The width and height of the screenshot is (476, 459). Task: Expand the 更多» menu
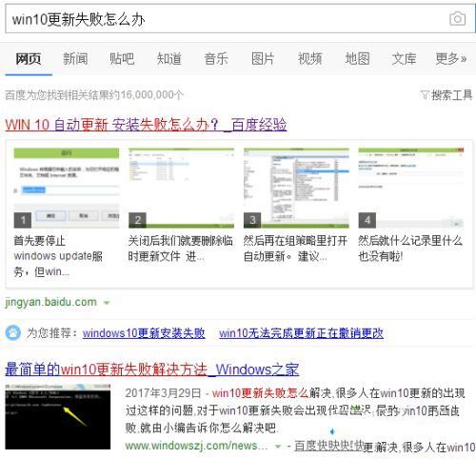(451, 59)
